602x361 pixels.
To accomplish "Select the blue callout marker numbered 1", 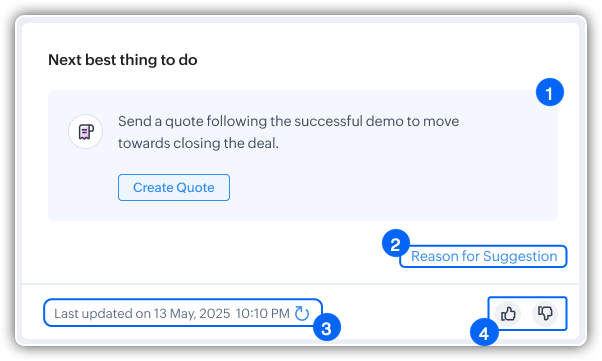I will (550, 92).
